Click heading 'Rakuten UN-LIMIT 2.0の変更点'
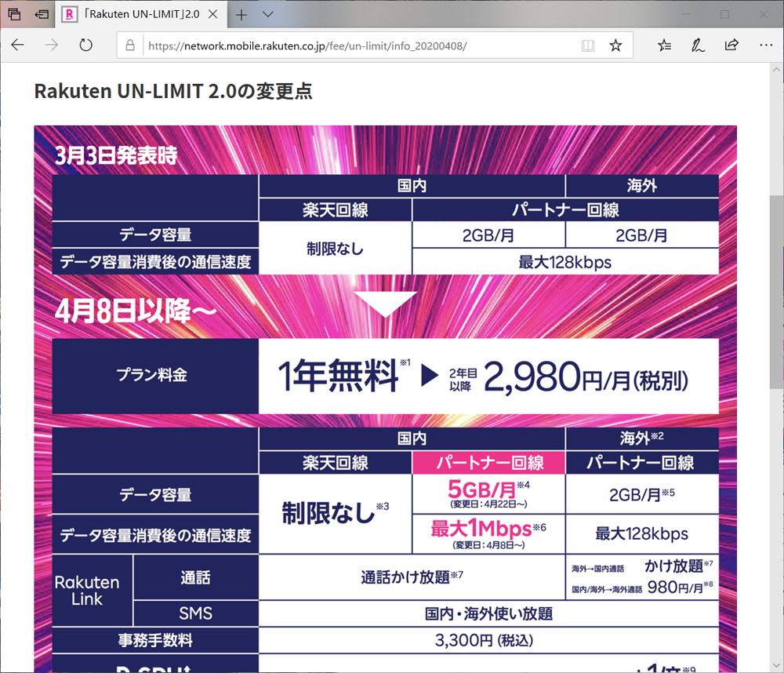The height and width of the screenshot is (673, 784). [x=173, y=91]
